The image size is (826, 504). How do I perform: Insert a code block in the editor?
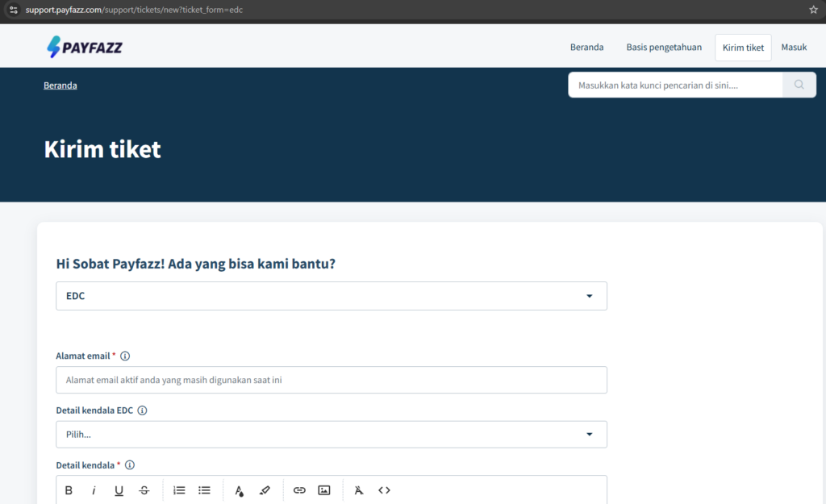[x=384, y=489]
